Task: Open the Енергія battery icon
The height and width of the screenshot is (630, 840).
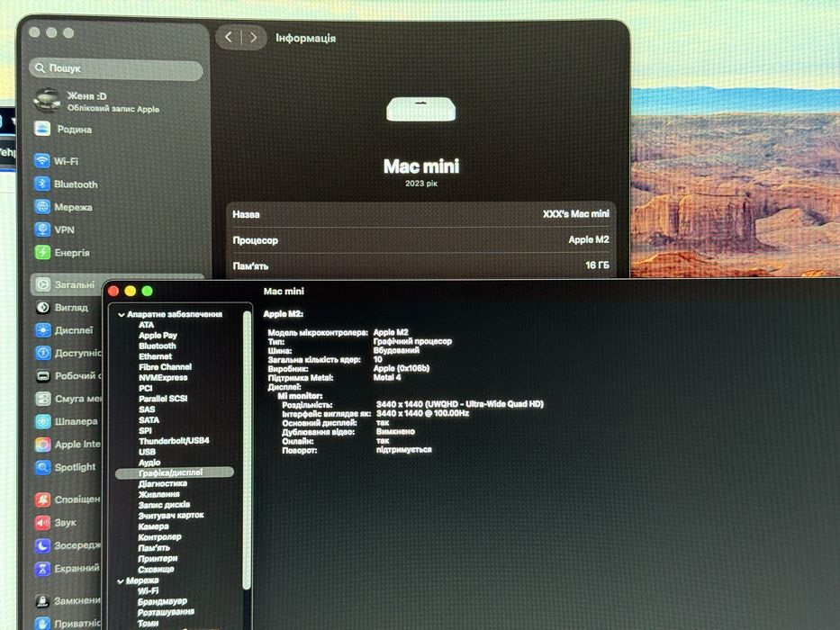Action: pyautogui.click(x=42, y=252)
